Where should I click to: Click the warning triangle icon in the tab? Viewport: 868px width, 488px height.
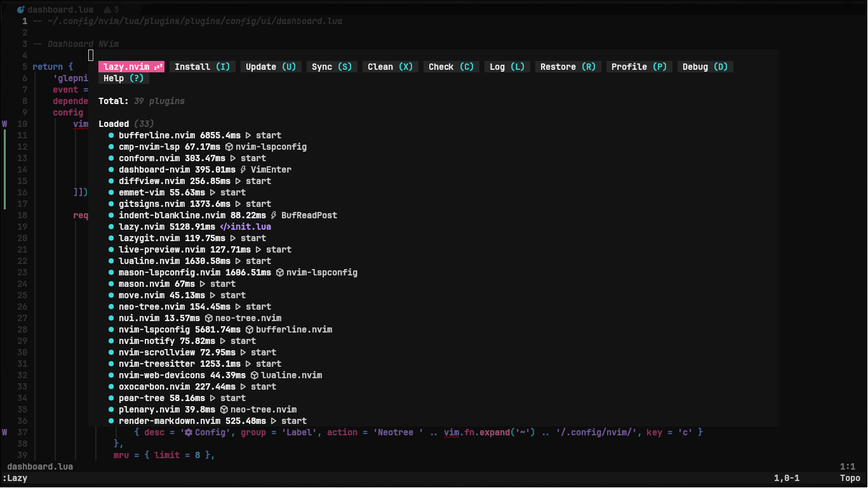pyautogui.click(x=107, y=10)
